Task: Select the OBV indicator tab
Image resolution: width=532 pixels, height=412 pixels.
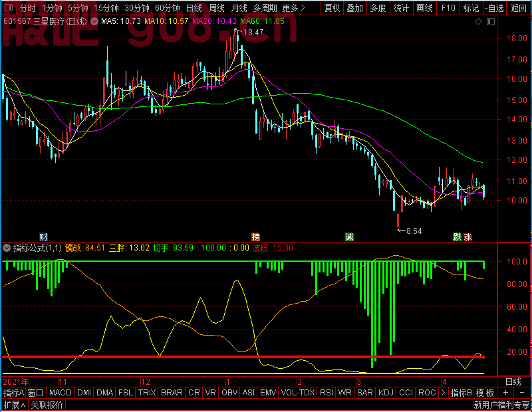Action: coord(229,393)
